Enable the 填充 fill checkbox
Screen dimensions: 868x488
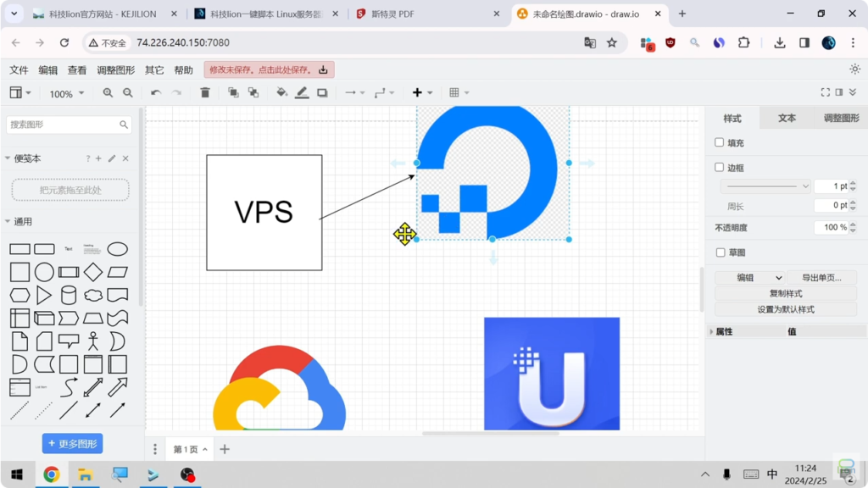click(x=720, y=143)
